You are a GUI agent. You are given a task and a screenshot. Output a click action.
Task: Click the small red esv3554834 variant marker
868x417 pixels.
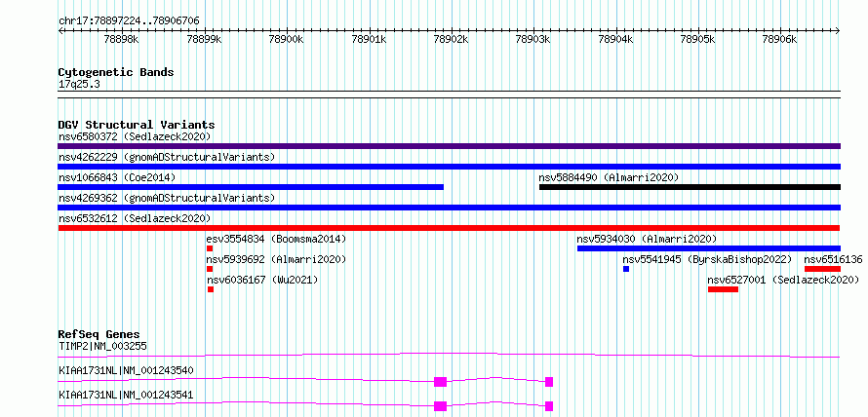210,248
